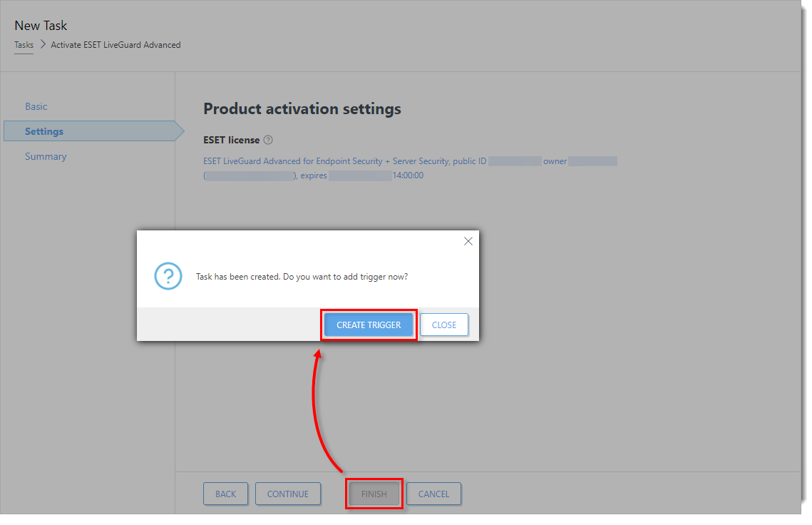Open the Basic step in sidebar
Image resolution: width=812 pixels, height=525 pixels.
(x=36, y=106)
